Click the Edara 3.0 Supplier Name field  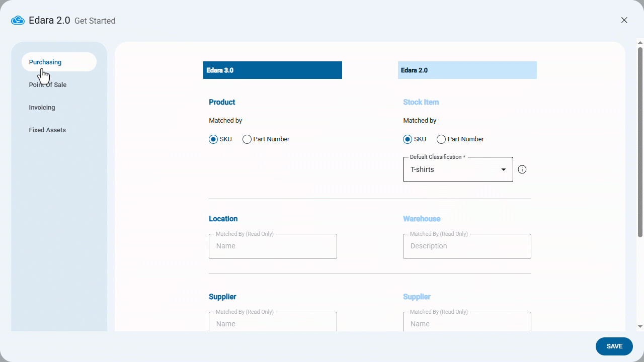(273, 322)
